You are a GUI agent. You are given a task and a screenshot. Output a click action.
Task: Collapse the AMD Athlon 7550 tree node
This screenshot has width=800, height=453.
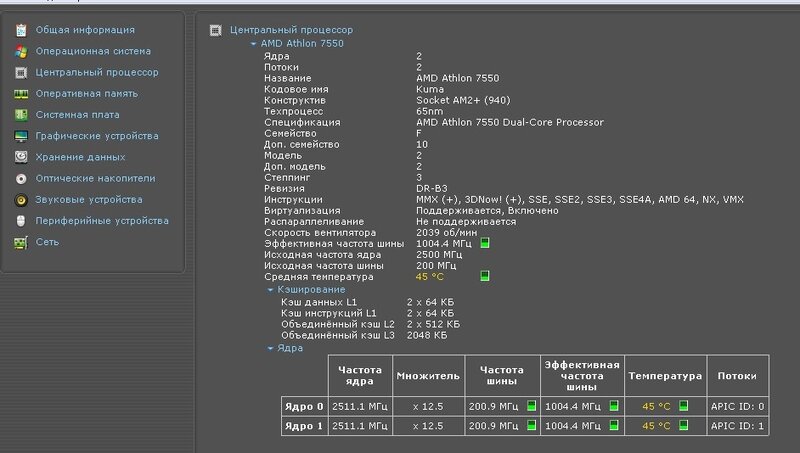pyautogui.click(x=253, y=44)
